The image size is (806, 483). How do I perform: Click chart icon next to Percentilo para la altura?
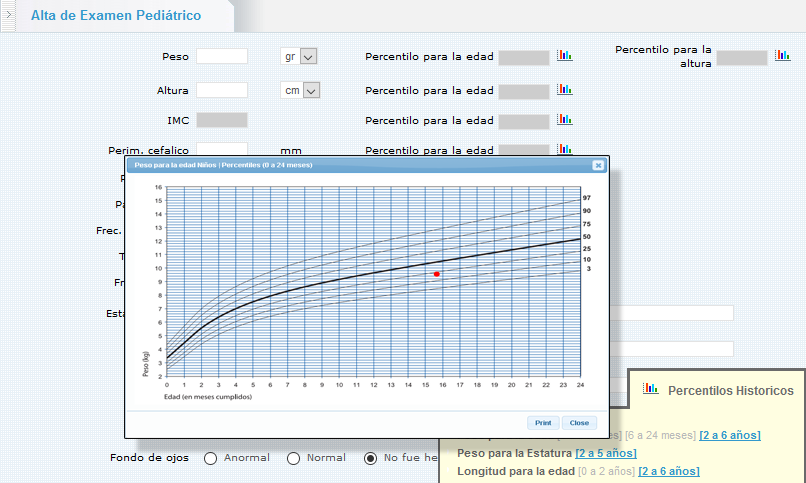[782, 57]
